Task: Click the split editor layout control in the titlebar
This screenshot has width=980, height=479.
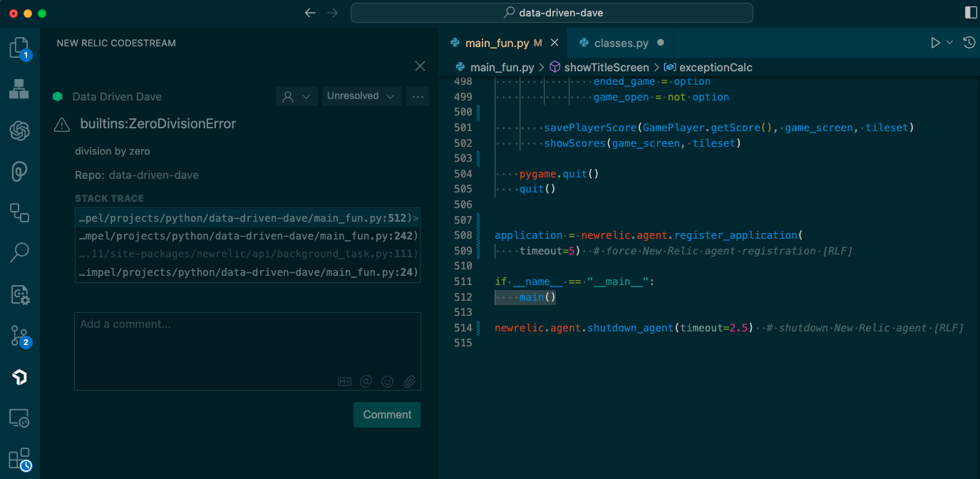Action: point(969,12)
